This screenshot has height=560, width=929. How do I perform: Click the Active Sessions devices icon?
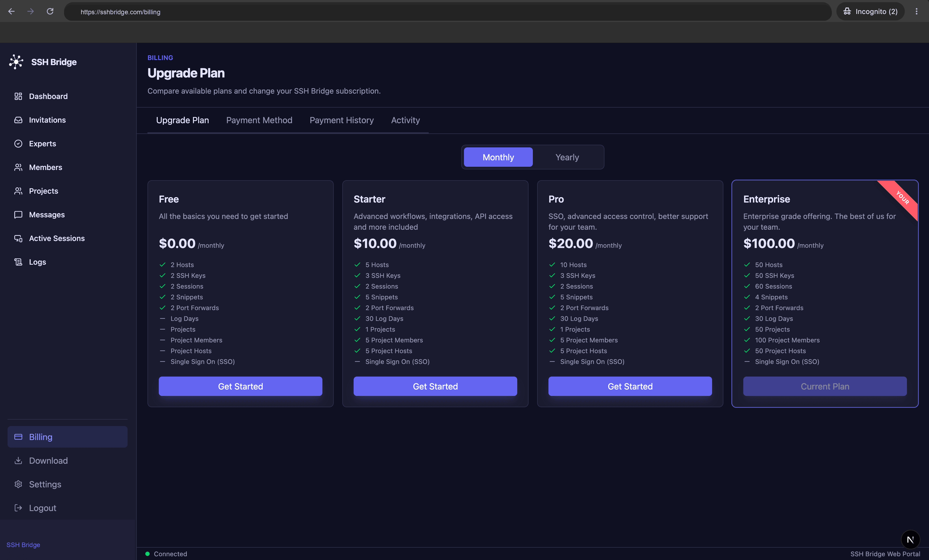[x=18, y=239]
